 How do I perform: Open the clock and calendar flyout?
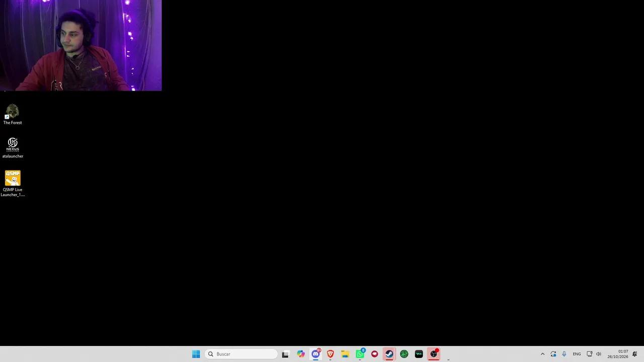click(617, 354)
